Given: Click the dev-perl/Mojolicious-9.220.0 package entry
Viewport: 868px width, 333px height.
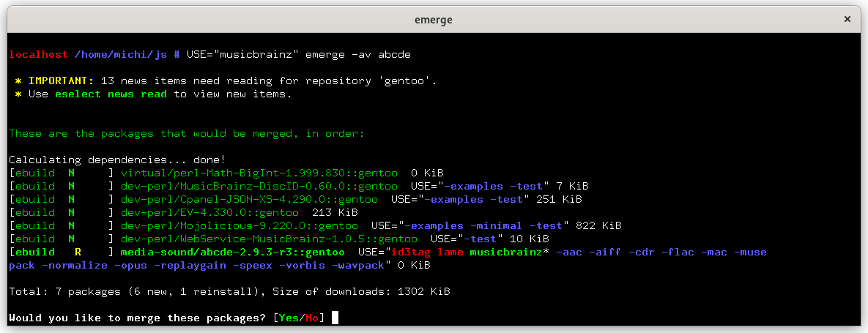Looking at the screenshot, I should (x=239, y=225).
